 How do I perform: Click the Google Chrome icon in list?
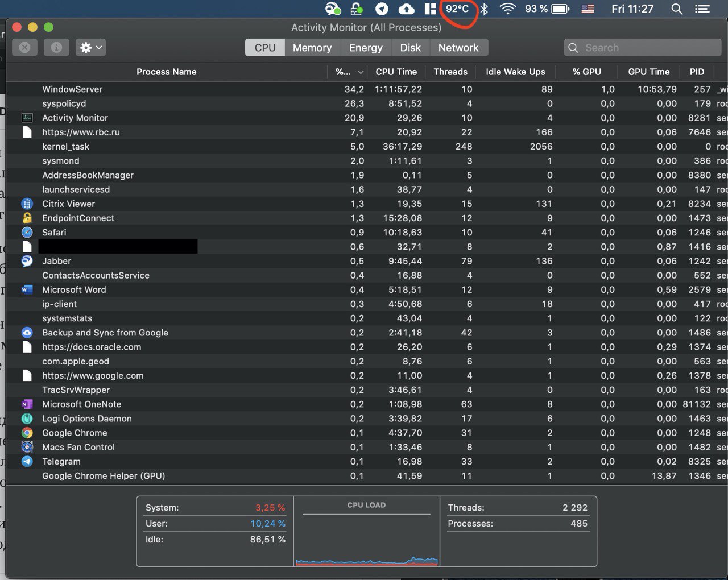point(27,433)
